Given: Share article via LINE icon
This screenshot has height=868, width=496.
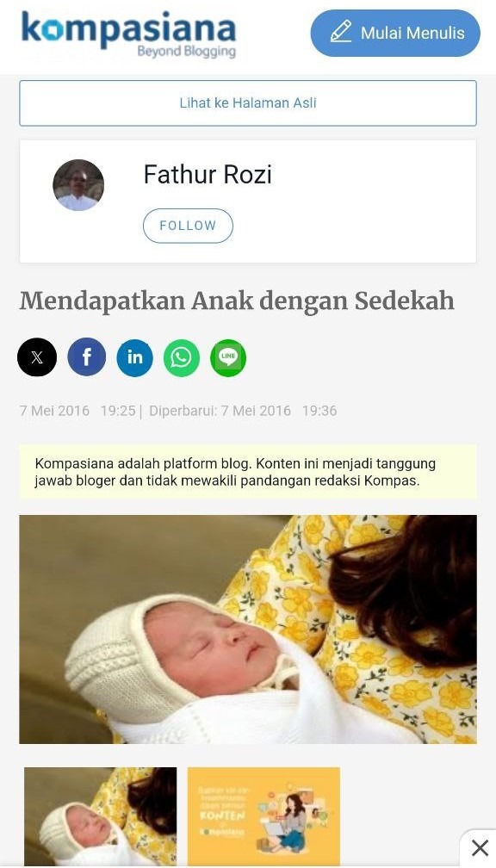Looking at the screenshot, I should (x=228, y=357).
